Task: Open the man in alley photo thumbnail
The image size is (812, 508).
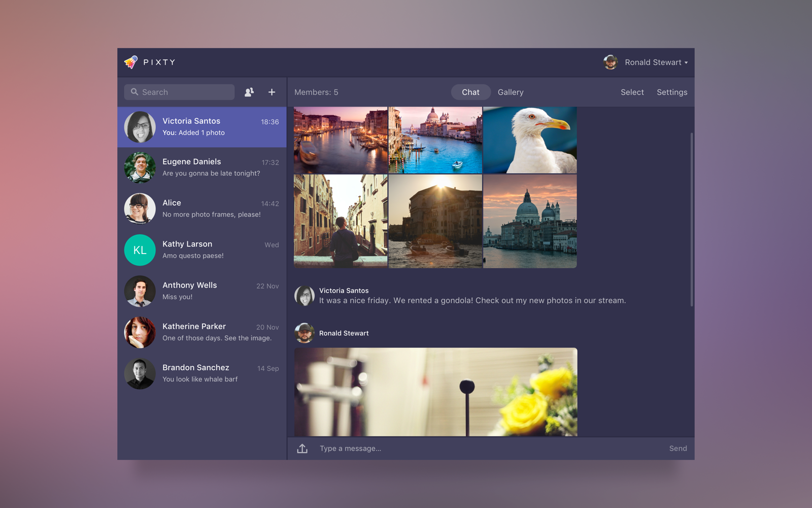Action: [341, 221]
